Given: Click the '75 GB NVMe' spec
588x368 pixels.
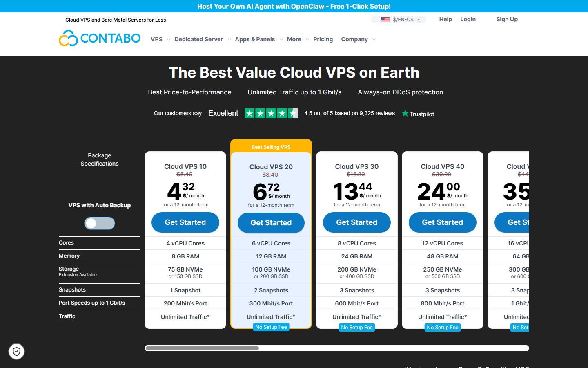Looking at the screenshot, I should (x=185, y=269).
